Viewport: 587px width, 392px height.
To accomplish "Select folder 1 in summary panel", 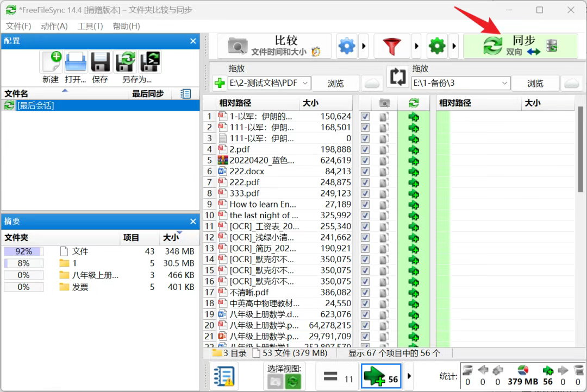I will (x=99, y=263).
